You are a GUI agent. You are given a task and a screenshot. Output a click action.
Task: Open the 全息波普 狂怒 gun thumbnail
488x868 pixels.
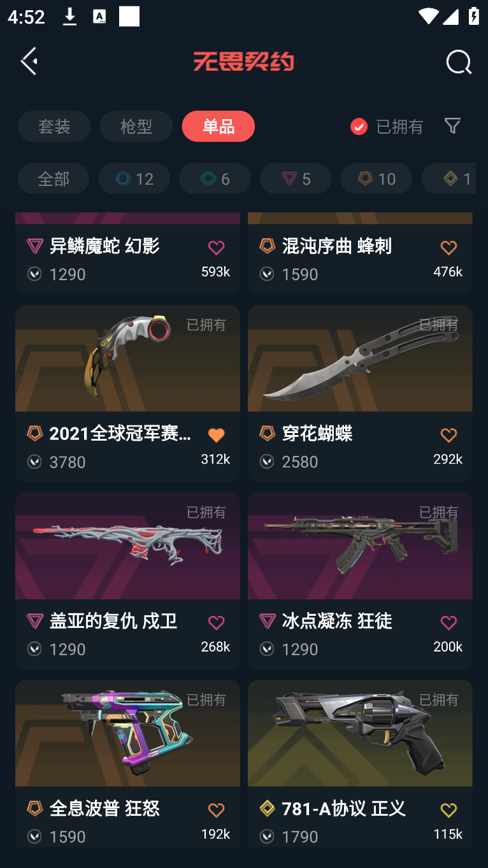pos(127,733)
